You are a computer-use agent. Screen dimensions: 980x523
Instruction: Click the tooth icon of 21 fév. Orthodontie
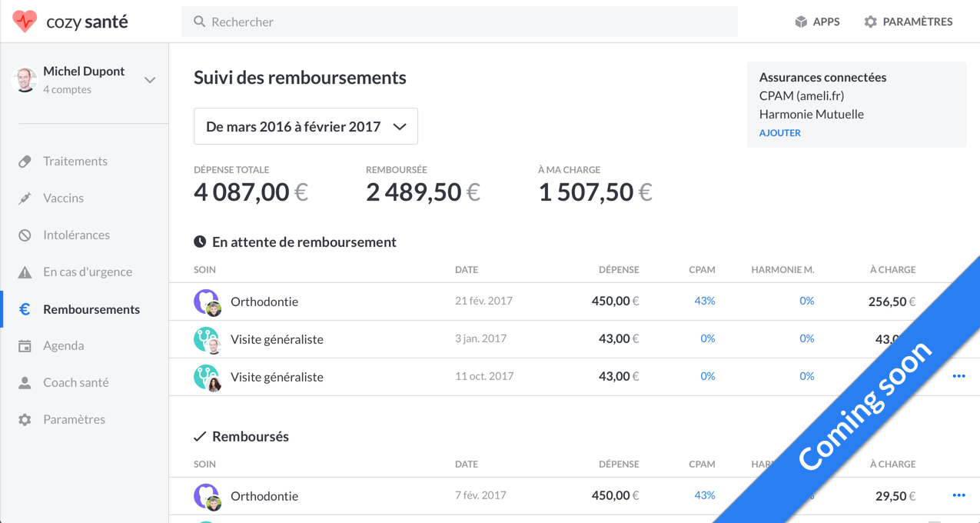tap(206, 301)
